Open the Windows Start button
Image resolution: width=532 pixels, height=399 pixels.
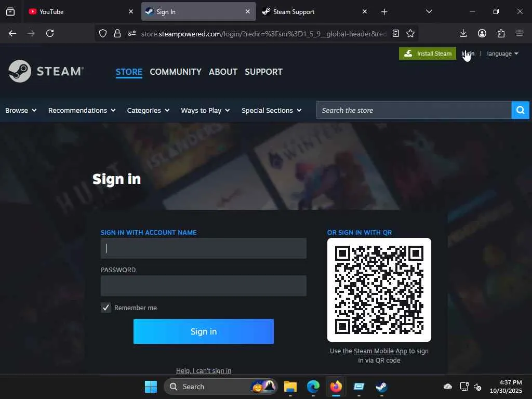(151, 387)
